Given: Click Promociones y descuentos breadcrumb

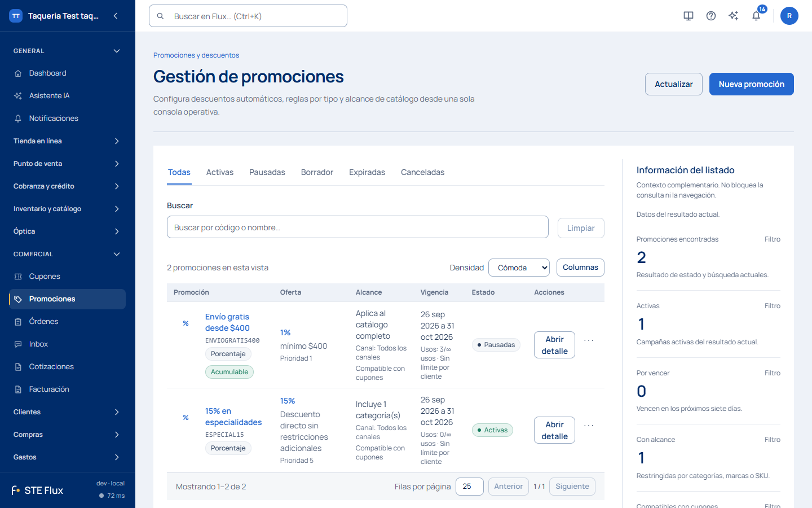Looking at the screenshot, I should tap(196, 55).
